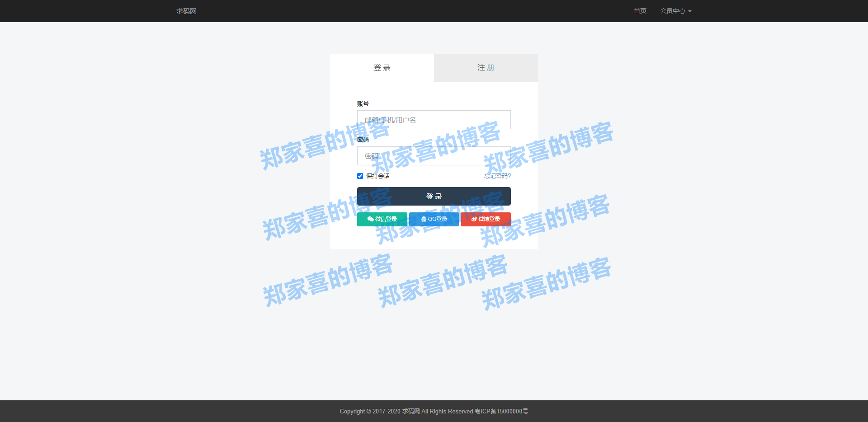
Task: Focus the 邮箱/手机/用户名 account field
Action: point(434,120)
